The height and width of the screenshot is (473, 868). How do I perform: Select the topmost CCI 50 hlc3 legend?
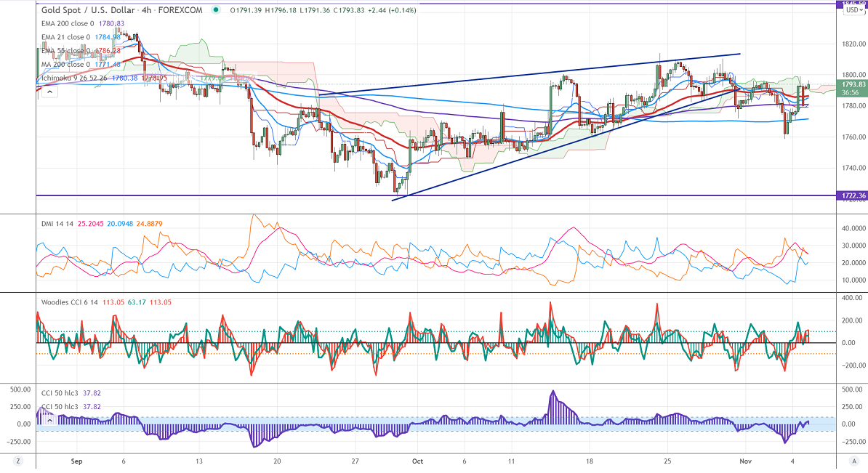point(60,393)
